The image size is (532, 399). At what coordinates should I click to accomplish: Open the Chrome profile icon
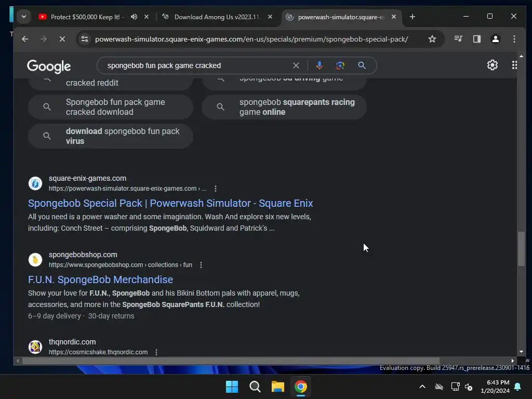point(495,39)
